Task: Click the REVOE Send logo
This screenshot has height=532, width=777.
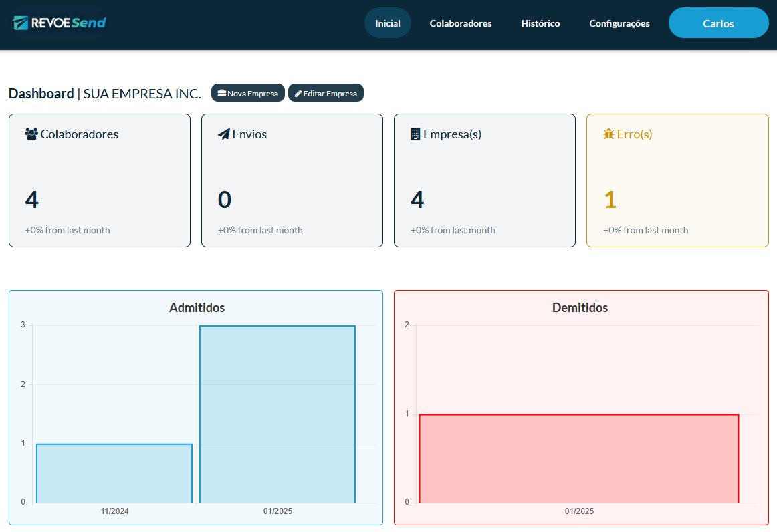Action: tap(59, 23)
